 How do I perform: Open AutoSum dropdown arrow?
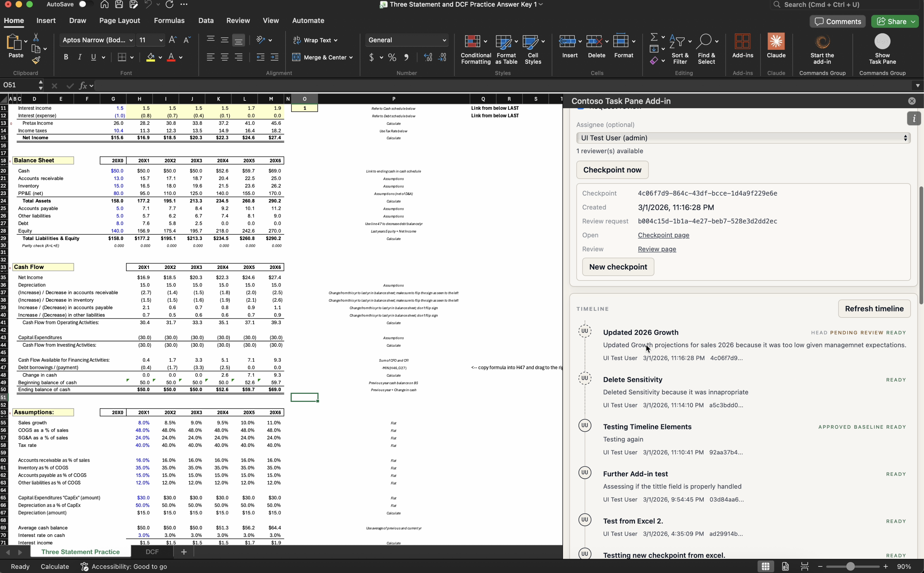click(x=663, y=37)
